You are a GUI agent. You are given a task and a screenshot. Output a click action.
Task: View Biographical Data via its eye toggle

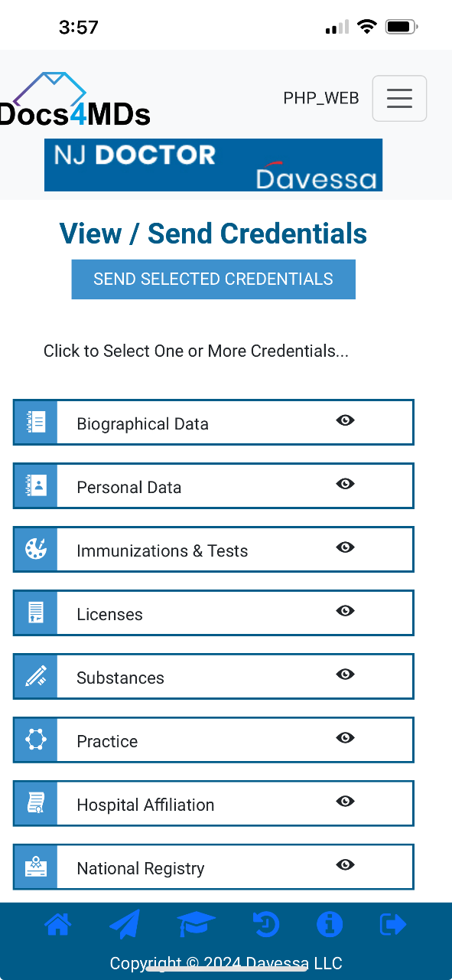(x=345, y=420)
